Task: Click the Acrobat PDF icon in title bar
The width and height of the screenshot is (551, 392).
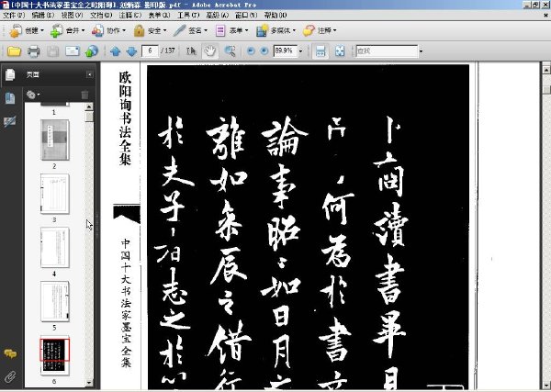Action: coord(5,5)
